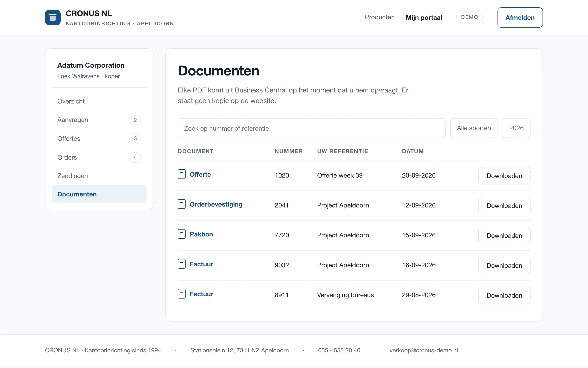This screenshot has height=368, width=588.
Task: Go to Producten in the top navigation
Action: click(x=379, y=17)
